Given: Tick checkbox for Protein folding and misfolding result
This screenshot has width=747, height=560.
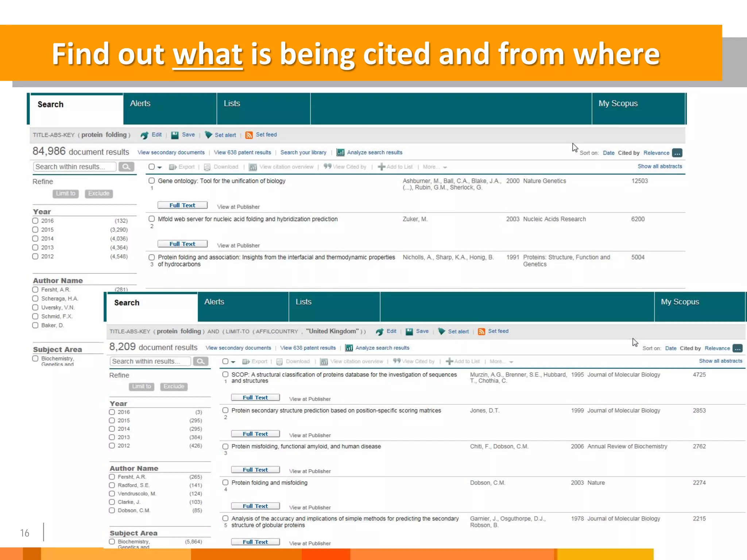Looking at the screenshot, I should click(x=225, y=482).
